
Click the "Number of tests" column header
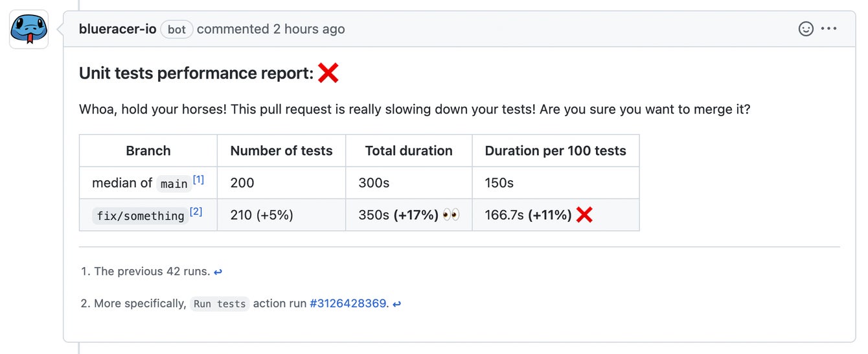point(281,151)
